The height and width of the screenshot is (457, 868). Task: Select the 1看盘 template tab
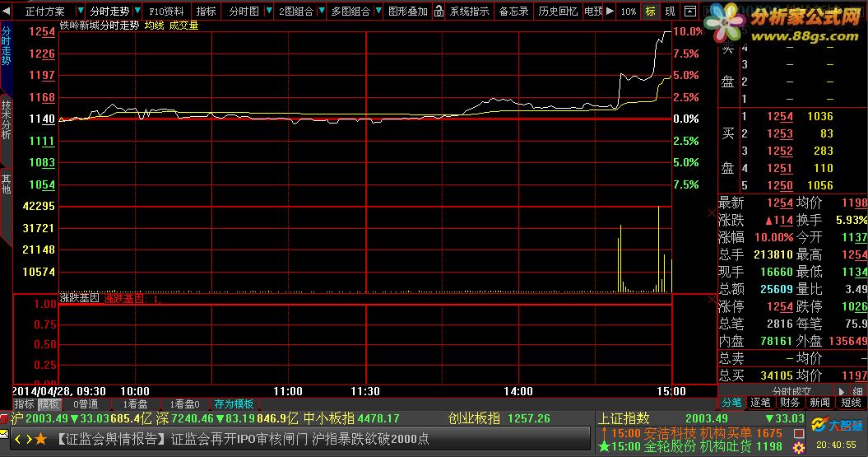point(134,404)
